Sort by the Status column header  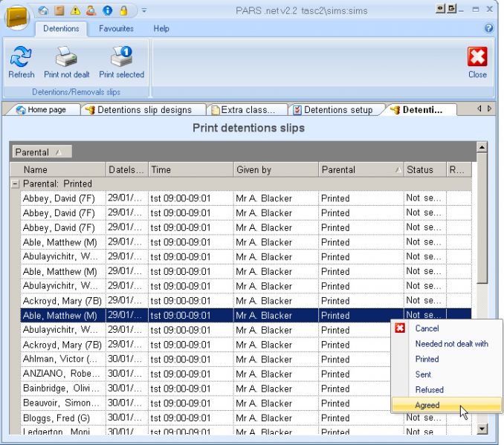point(425,169)
